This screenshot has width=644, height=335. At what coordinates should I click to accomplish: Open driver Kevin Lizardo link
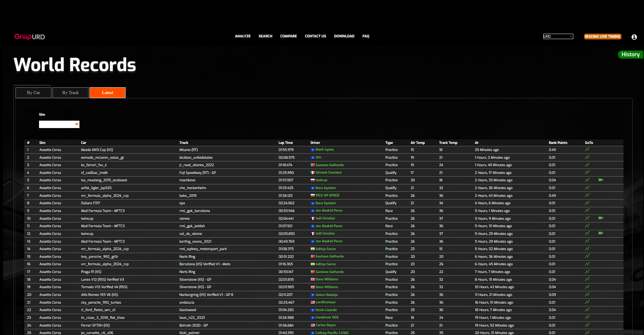(x=326, y=310)
